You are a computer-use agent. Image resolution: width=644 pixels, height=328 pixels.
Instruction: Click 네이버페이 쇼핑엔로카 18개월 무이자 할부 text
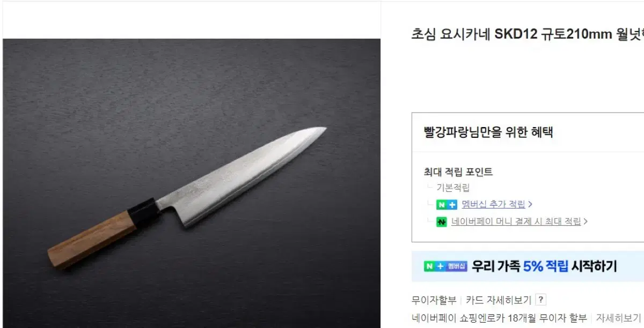click(x=499, y=318)
